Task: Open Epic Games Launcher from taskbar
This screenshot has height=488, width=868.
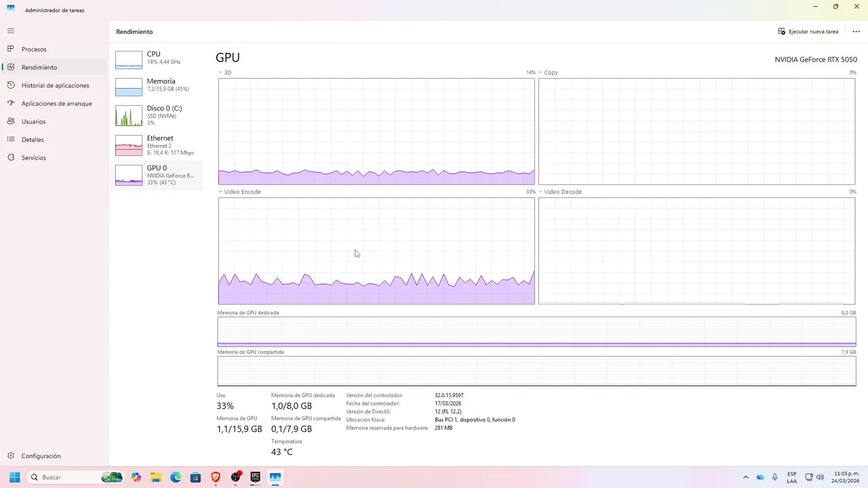Action: point(255,477)
